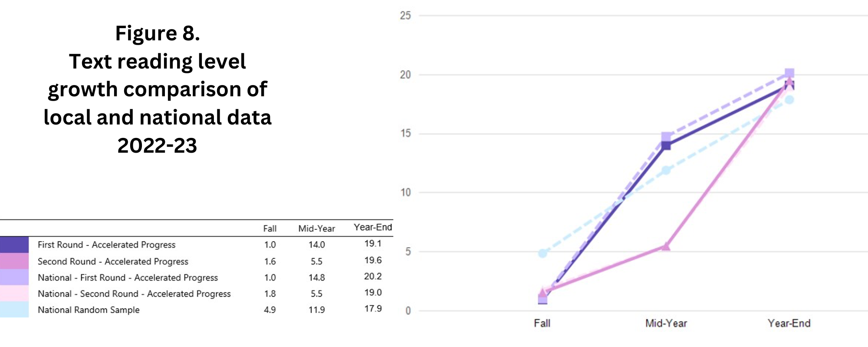Click the 25 label on the y-axis
Viewport: 868px width, 347px height.
(x=405, y=16)
